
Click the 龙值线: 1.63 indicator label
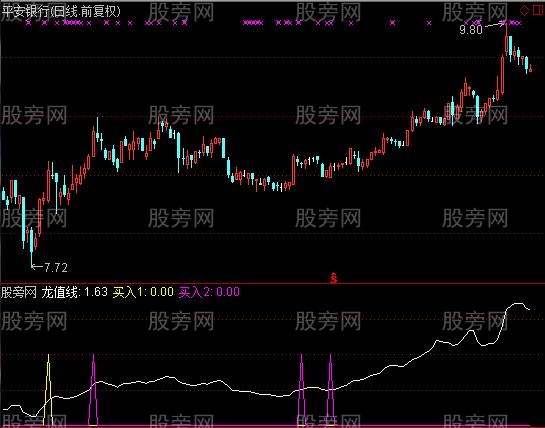tap(75, 292)
